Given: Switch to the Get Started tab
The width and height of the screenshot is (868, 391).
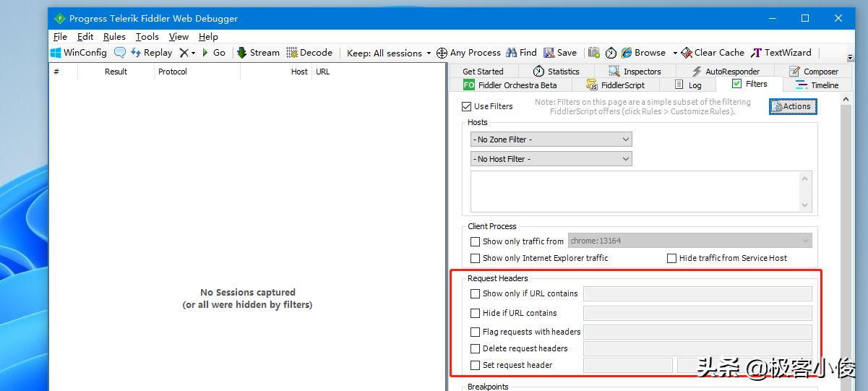Looking at the screenshot, I should coord(483,72).
